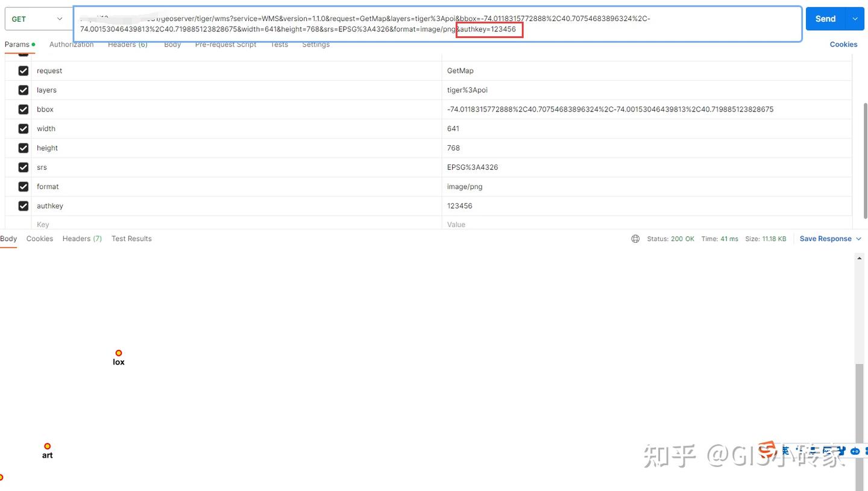View the response Headers (7) tab
The height and width of the screenshot is (491, 868).
pos(82,239)
